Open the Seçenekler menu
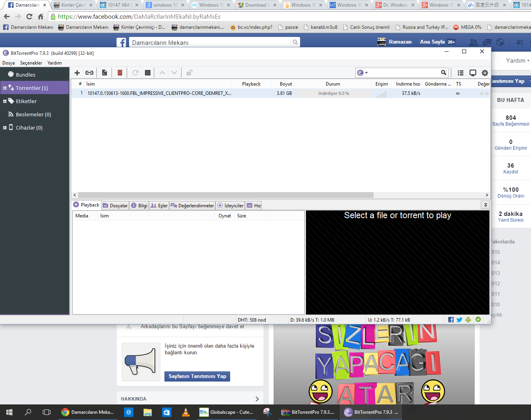 (x=31, y=63)
